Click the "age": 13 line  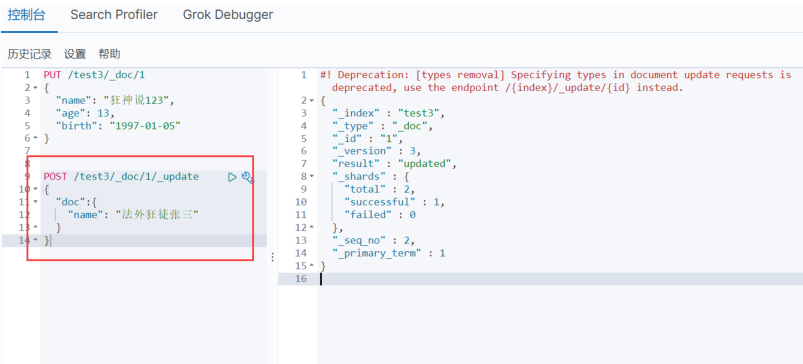[x=86, y=114]
